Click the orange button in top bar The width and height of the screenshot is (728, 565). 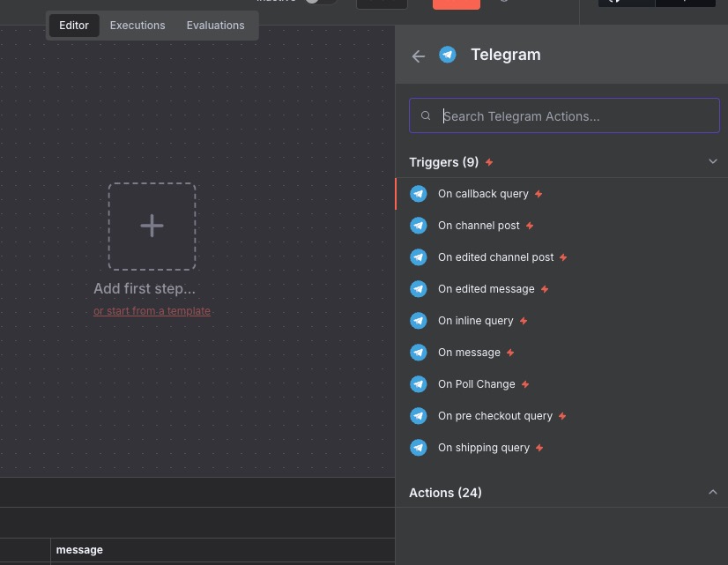tap(457, 4)
